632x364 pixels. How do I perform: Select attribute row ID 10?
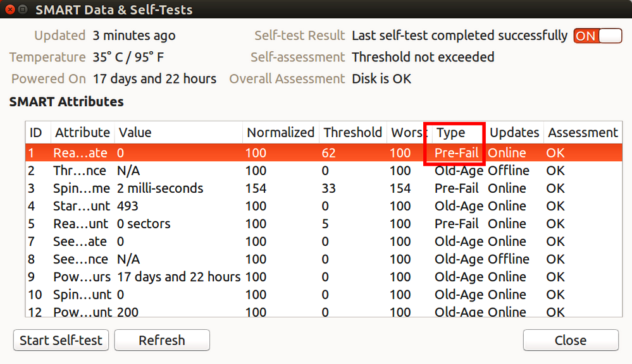point(324,294)
